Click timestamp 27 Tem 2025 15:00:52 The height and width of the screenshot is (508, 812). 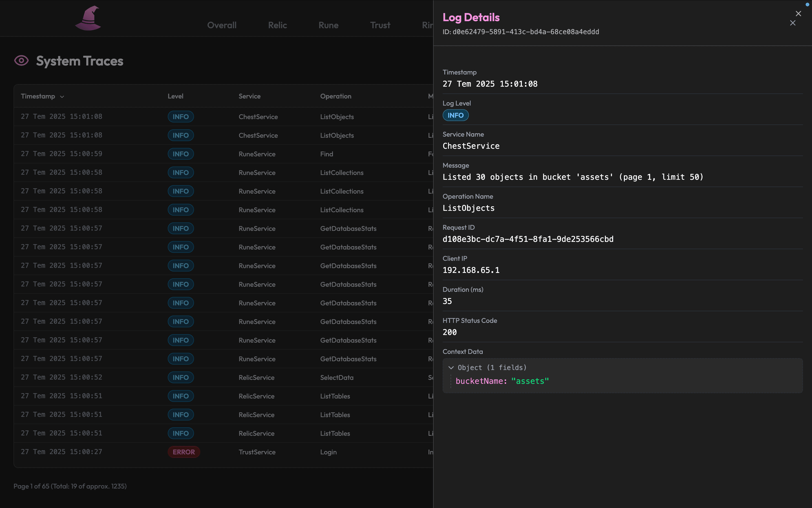coord(61,377)
